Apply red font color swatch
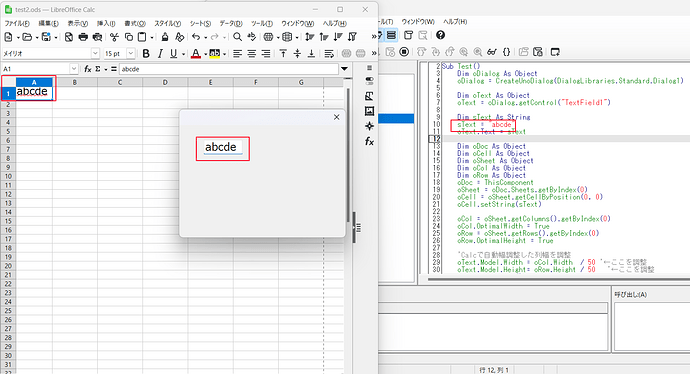690x374 pixels. [196, 54]
